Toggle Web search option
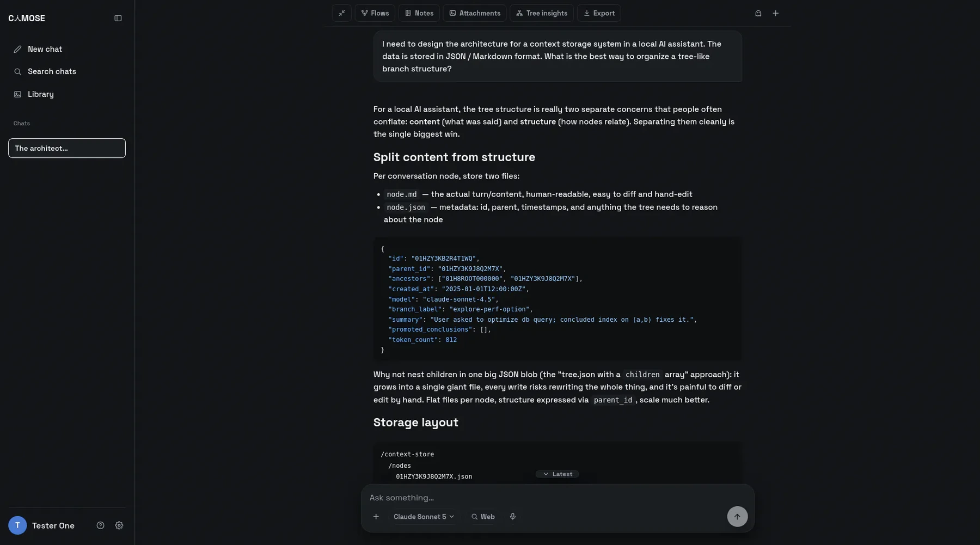Screen dimensions: 980x545 tap(483, 517)
